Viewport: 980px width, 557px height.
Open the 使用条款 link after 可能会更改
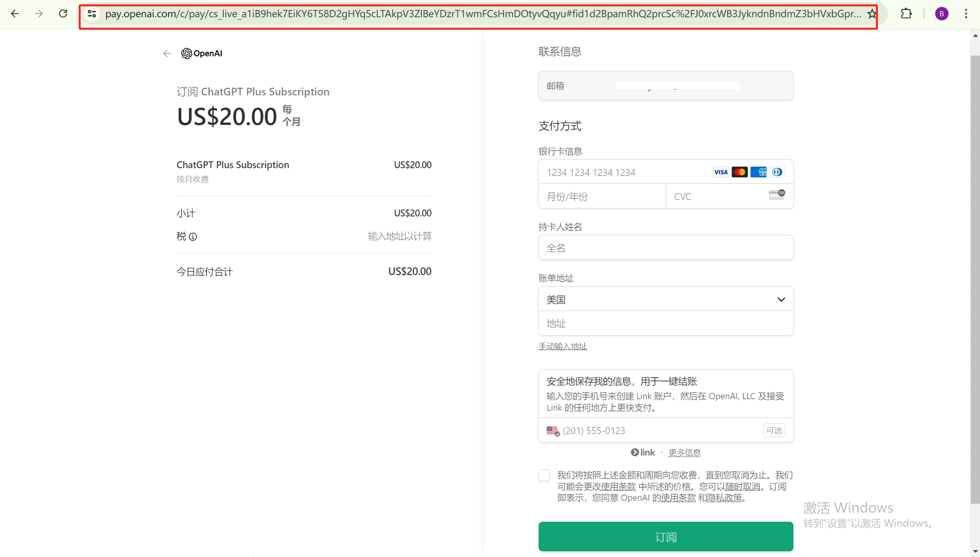coord(618,487)
